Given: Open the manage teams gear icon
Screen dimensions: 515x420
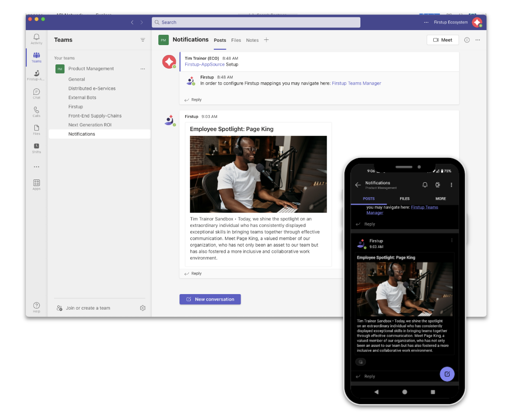Looking at the screenshot, I should pyautogui.click(x=142, y=308).
